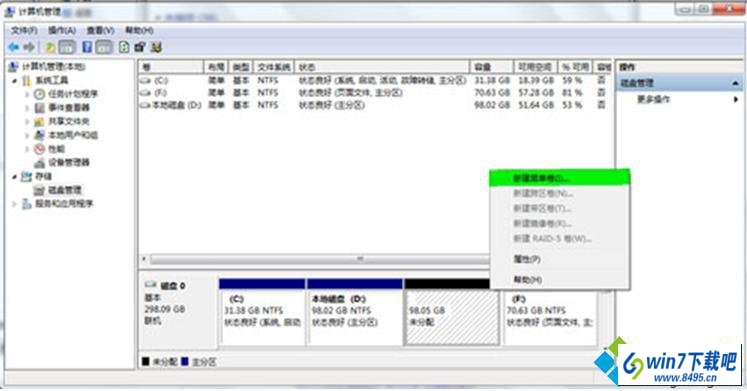The width and height of the screenshot is (747, 391).
Task: Choose 新建简单卷(I)... in context menu
Action: (560, 178)
